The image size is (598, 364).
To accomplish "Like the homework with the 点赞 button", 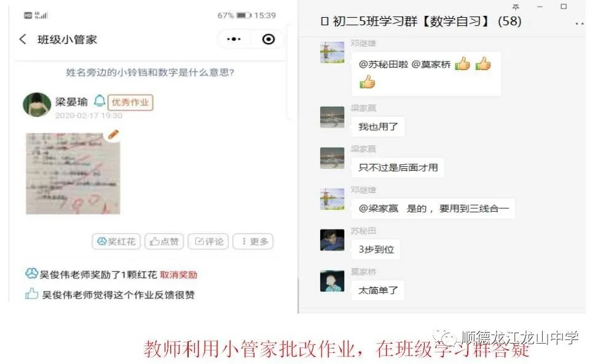I will [164, 241].
